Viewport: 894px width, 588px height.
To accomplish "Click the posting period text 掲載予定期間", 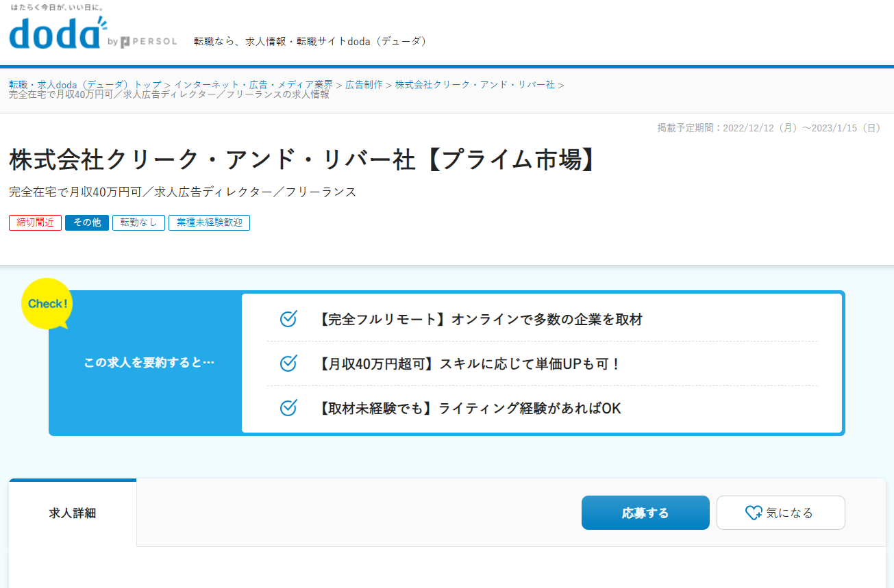I will point(769,127).
